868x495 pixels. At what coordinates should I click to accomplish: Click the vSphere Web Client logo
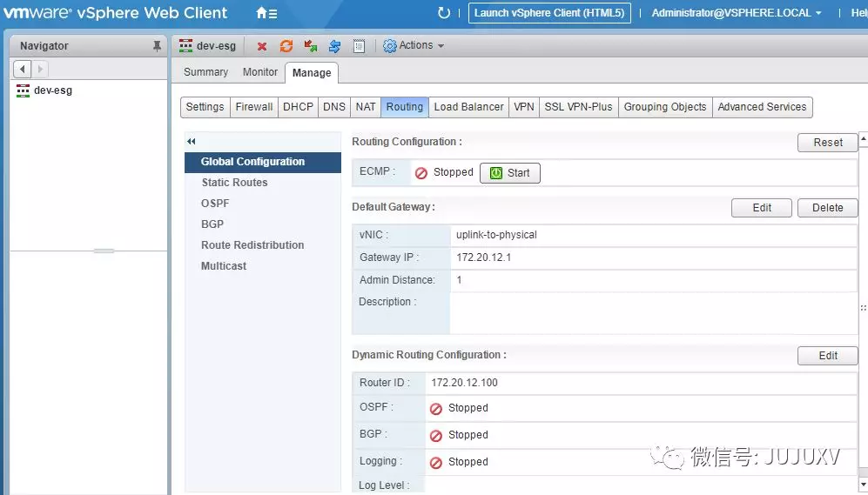pos(115,13)
